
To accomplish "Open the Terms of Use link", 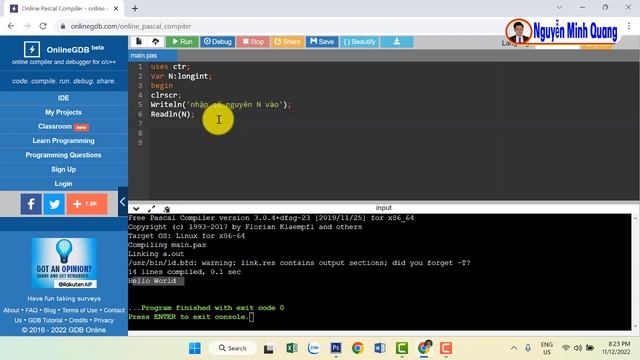I will [80, 310].
